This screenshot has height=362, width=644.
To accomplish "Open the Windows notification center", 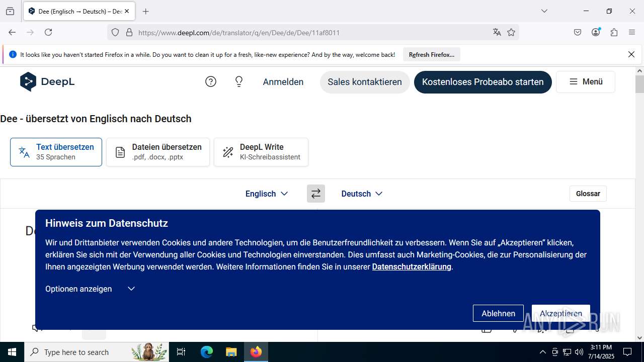I will tap(627, 352).
